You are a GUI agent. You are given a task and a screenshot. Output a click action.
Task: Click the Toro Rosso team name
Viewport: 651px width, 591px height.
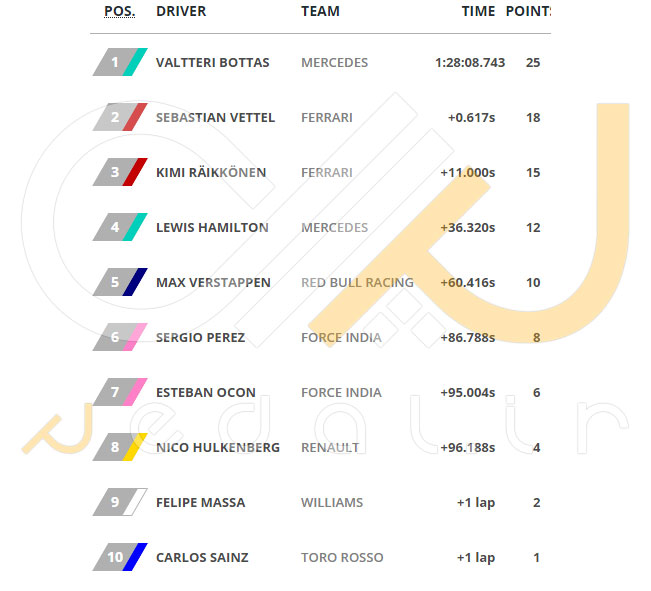342,557
